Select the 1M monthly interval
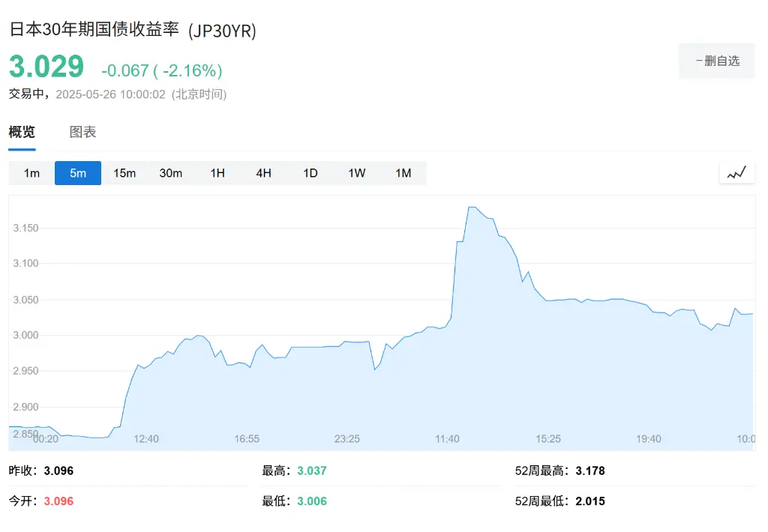The image size is (768, 532). click(x=403, y=173)
